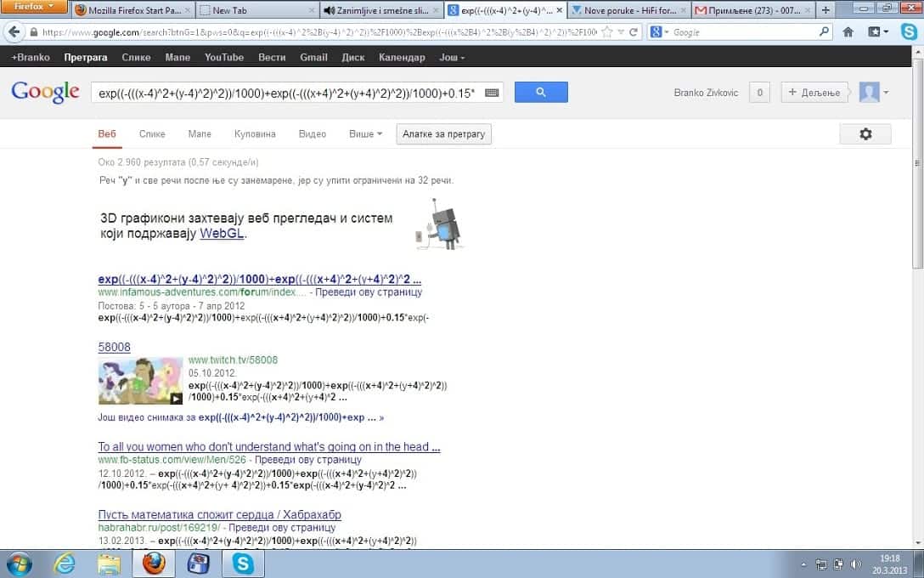The image size is (924, 578).
Task: Show hidden tray icons arrow
Action: click(803, 564)
